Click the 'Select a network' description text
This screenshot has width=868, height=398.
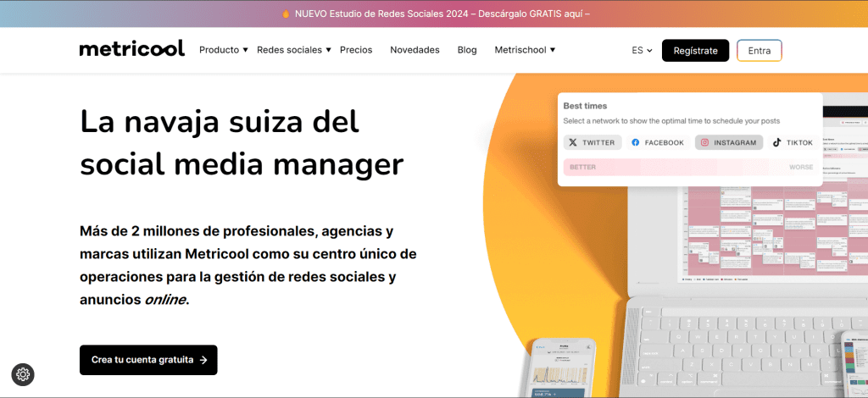tap(671, 120)
